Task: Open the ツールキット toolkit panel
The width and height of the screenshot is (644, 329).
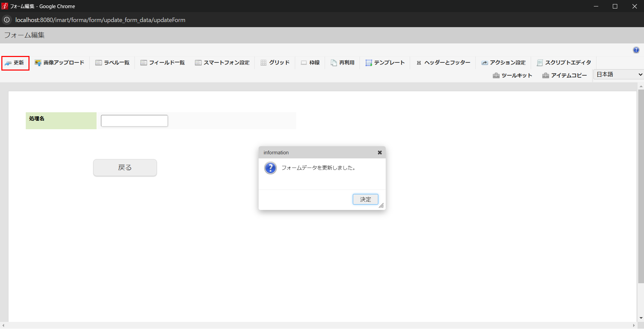Action: 512,75
